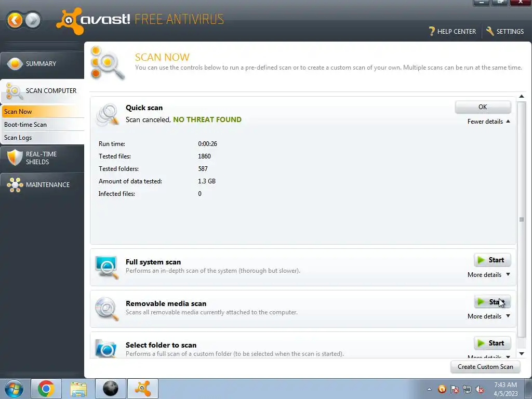Click the Infected files value 0
The width and height of the screenshot is (532, 399).
tap(199, 194)
